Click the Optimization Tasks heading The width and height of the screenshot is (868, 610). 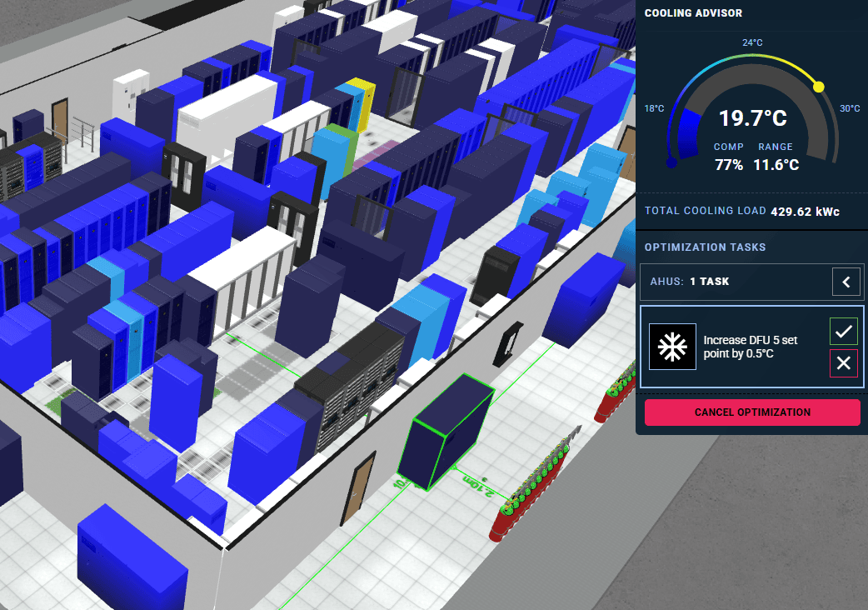tap(705, 247)
